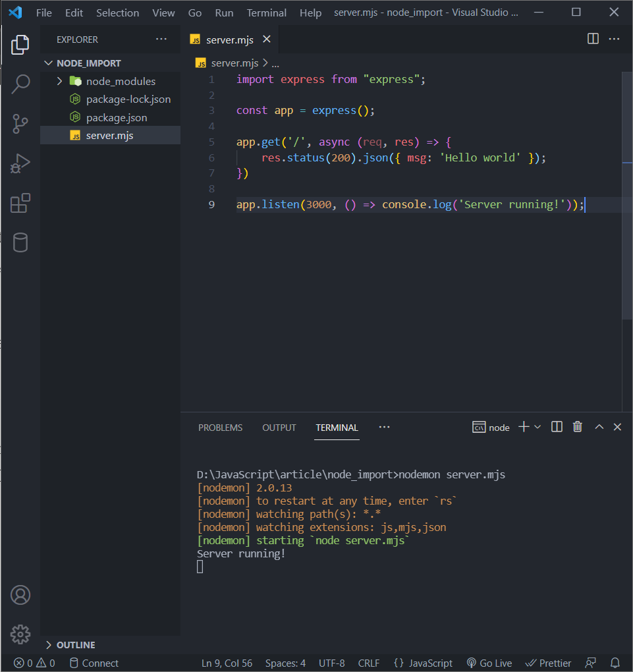
Task: Kill the terminal with the trash icon
Action: click(x=577, y=426)
